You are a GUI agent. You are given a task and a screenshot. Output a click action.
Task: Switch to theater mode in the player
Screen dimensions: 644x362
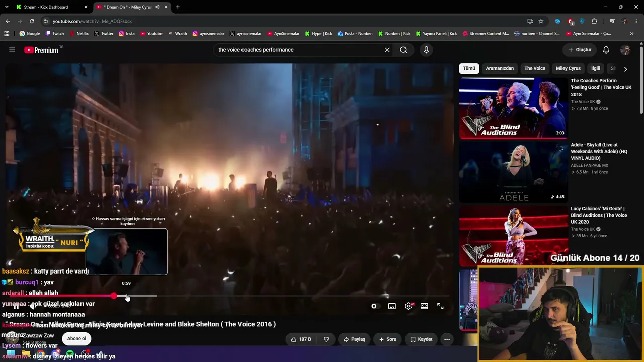pos(424,306)
